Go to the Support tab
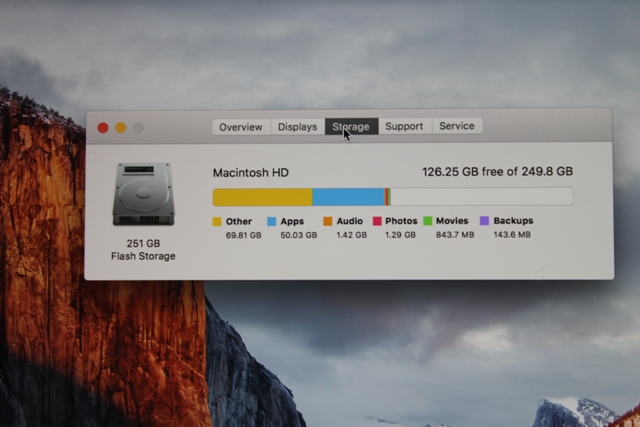 click(404, 126)
